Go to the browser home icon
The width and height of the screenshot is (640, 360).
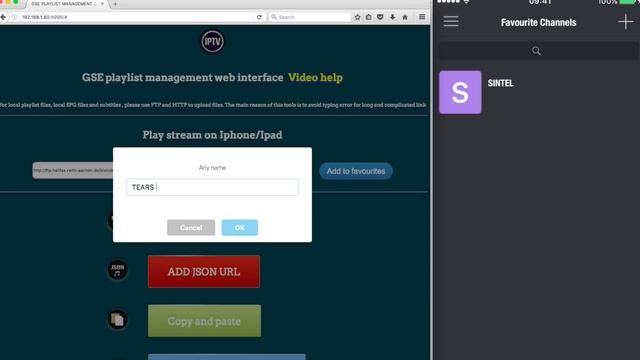click(x=405, y=17)
